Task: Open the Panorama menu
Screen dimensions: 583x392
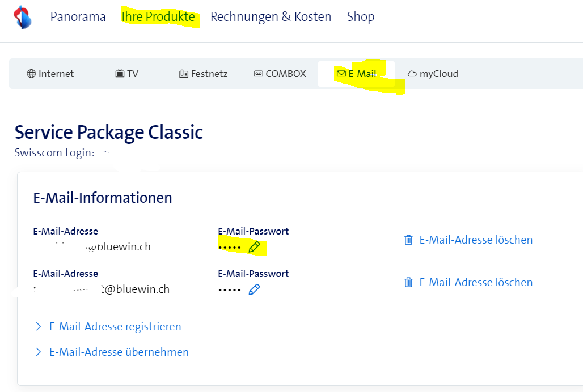Action: click(x=78, y=17)
